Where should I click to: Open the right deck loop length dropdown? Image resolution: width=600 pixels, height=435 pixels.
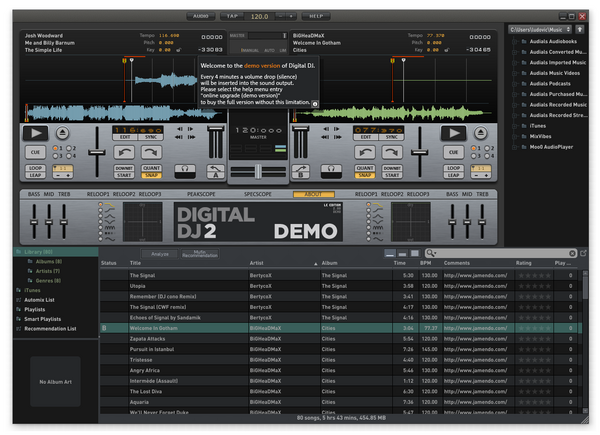481,168
